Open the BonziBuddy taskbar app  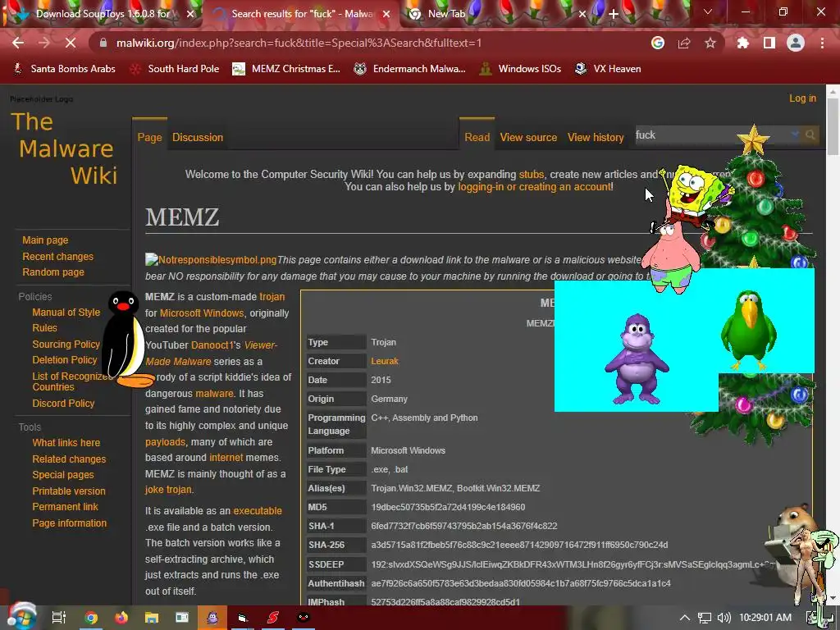(x=212, y=617)
